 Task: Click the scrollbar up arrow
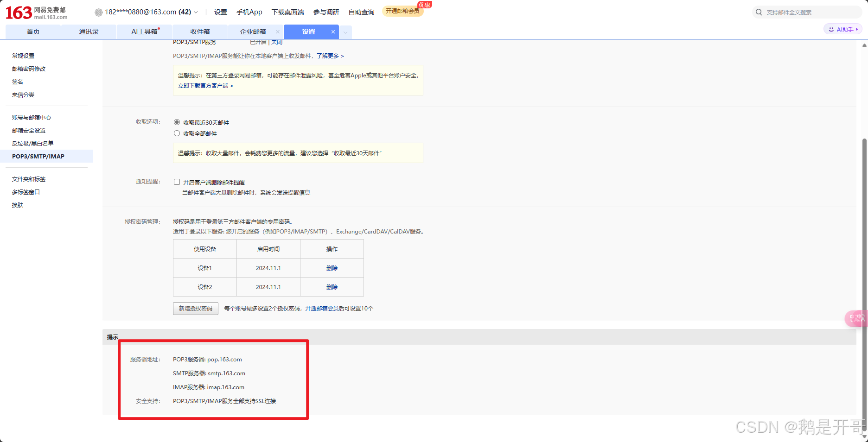[x=864, y=45]
